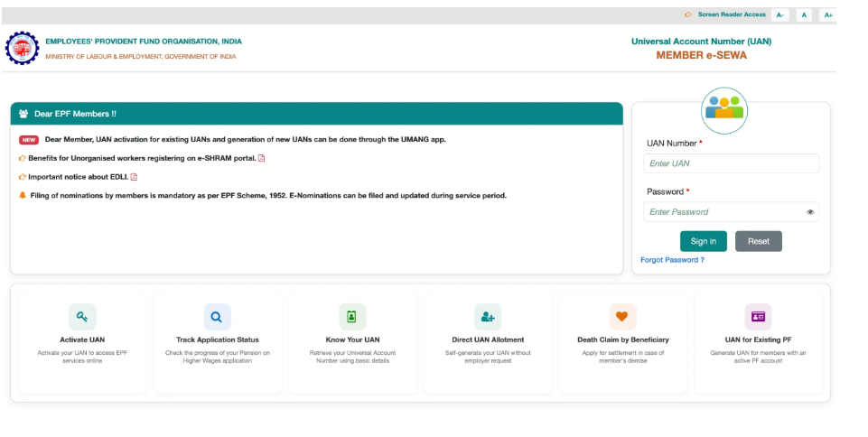Viewport: 868px width, 437px height.
Task: Click the Reset button
Action: (x=759, y=241)
